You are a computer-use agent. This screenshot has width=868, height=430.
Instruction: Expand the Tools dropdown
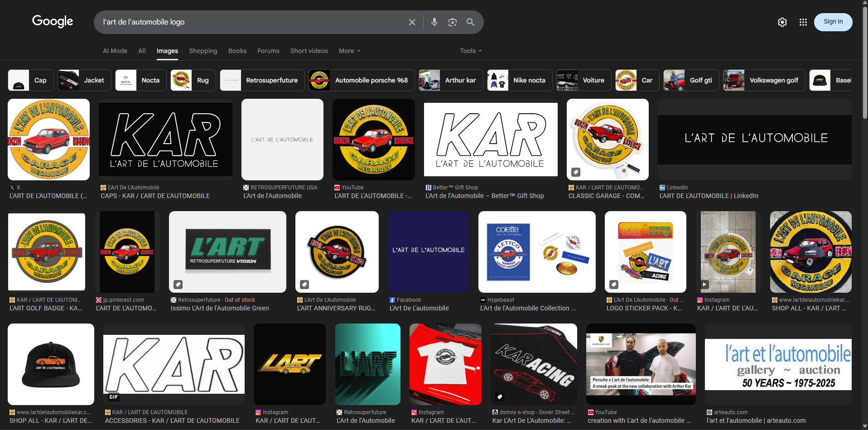click(471, 51)
